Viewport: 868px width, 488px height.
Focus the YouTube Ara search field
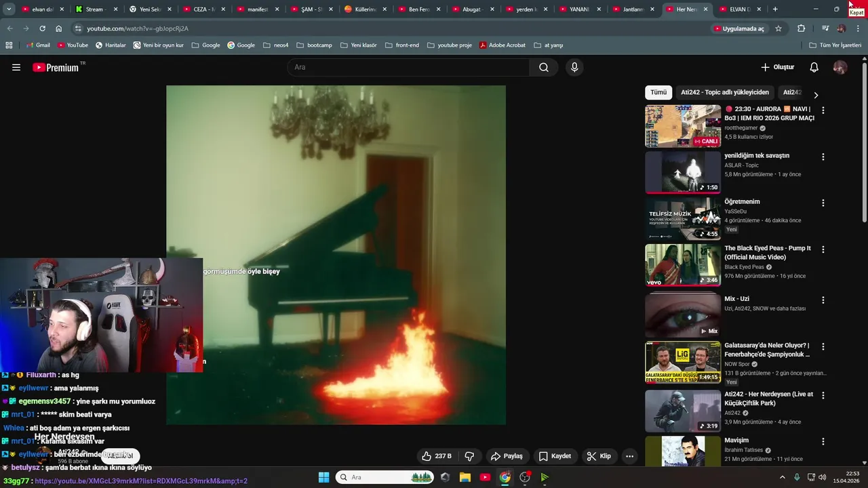click(408, 67)
